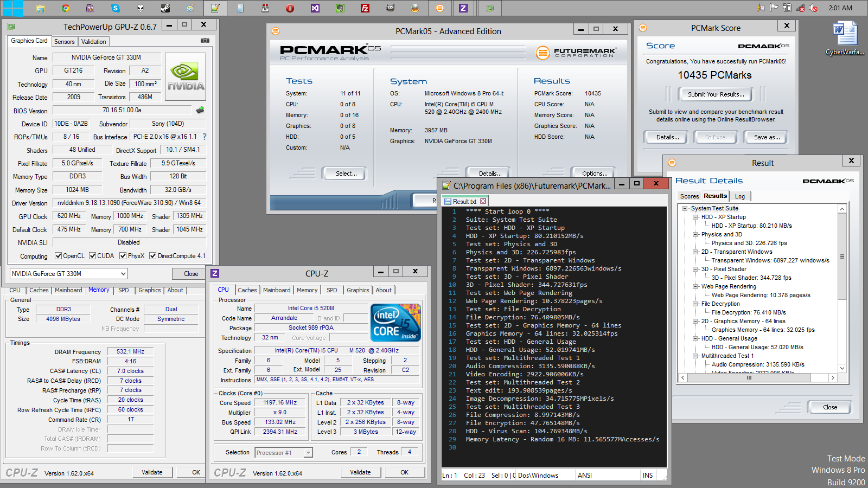Open the Log tab in Result Details
868x488 pixels.
point(740,196)
